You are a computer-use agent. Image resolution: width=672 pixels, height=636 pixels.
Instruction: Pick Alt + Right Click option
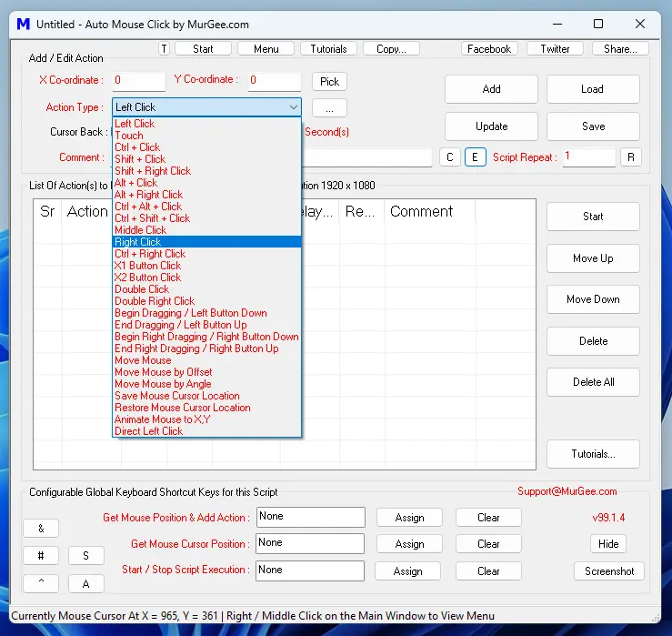click(x=206, y=195)
